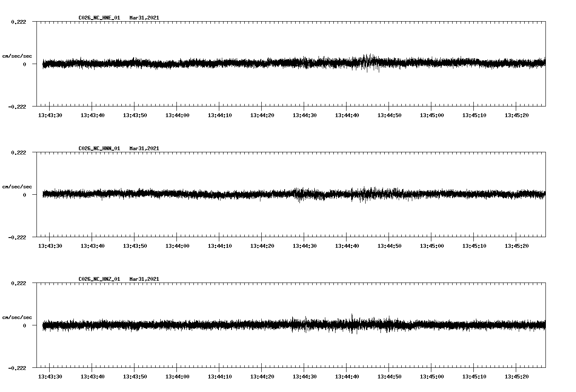Click the 13:43:30 timestamp under the top trace
576x392 pixels.
point(50,115)
